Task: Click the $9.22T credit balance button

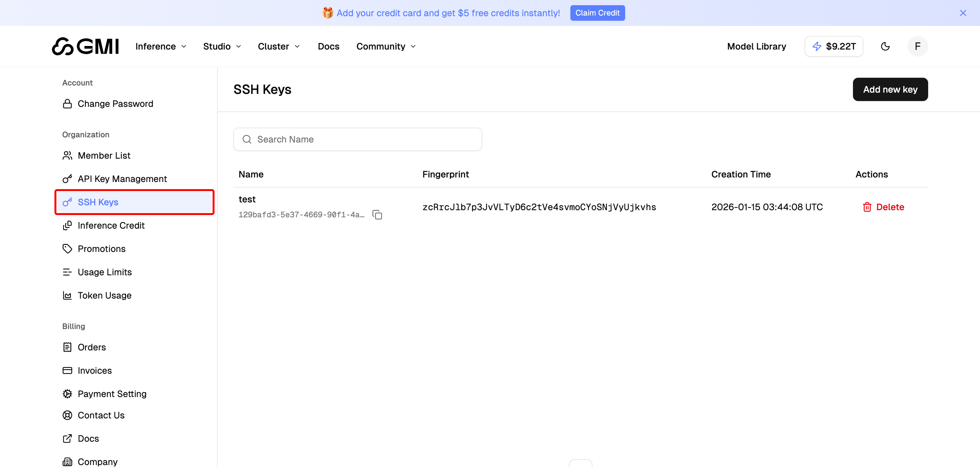Action: 834,46
